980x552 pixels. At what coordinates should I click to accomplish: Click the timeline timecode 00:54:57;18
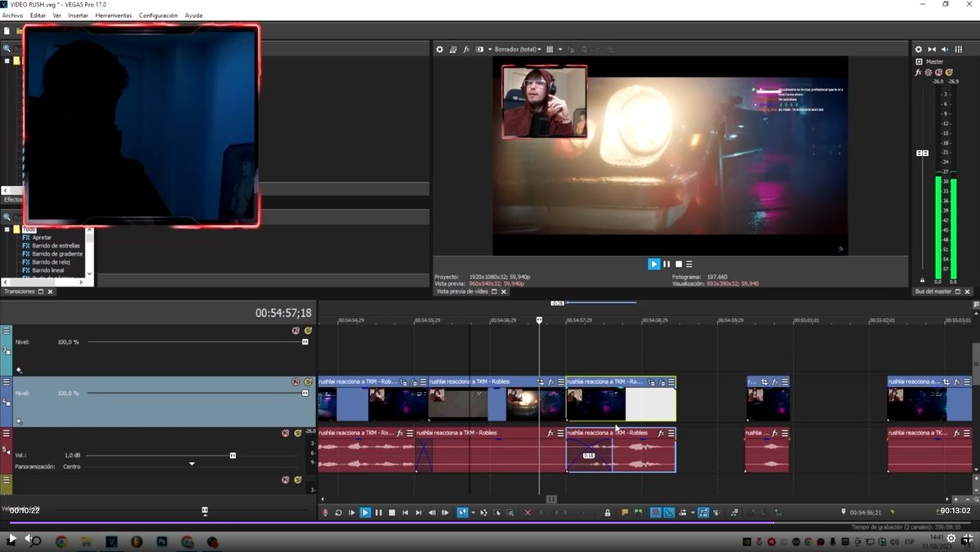click(x=283, y=313)
